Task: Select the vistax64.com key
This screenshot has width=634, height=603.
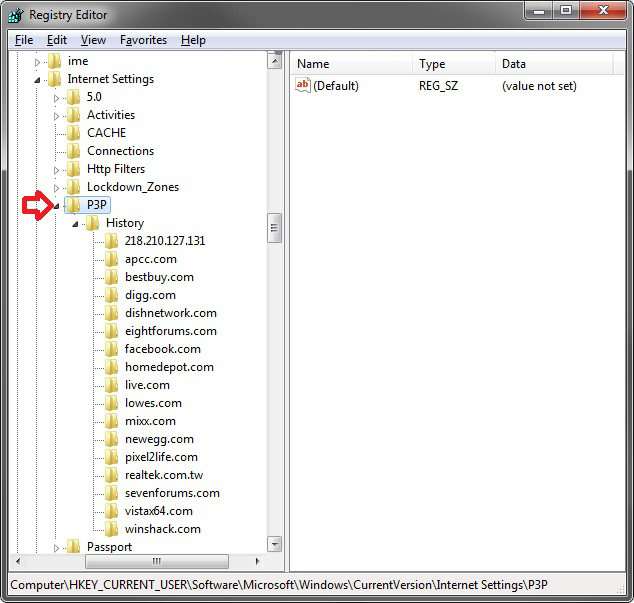Action: (158, 511)
